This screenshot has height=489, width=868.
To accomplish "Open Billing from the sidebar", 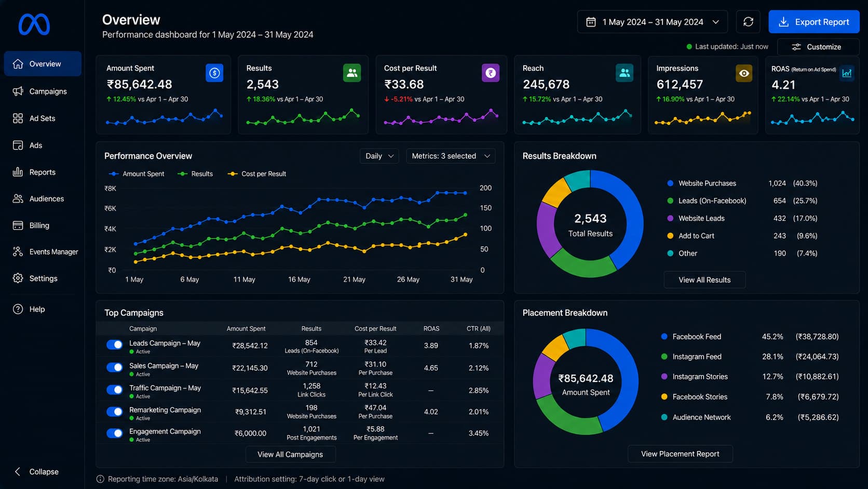I will [43, 226].
